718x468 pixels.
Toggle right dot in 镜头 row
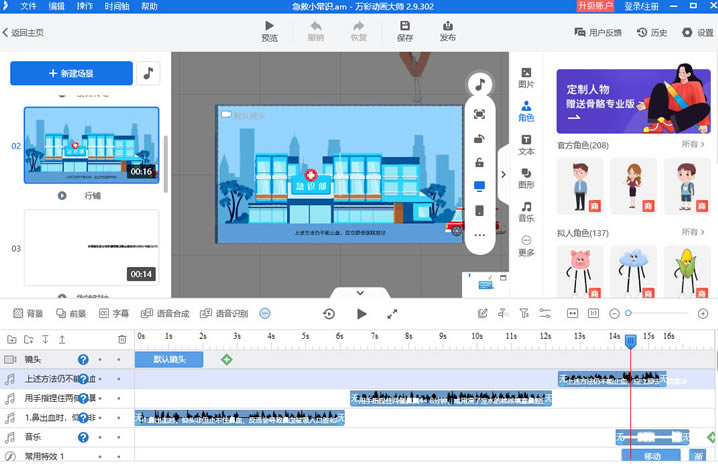point(119,359)
